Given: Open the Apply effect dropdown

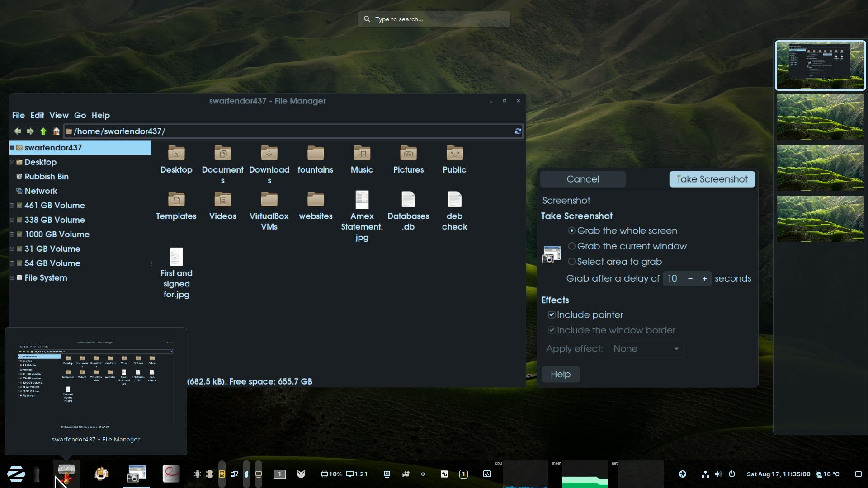Looking at the screenshot, I should tap(646, 349).
